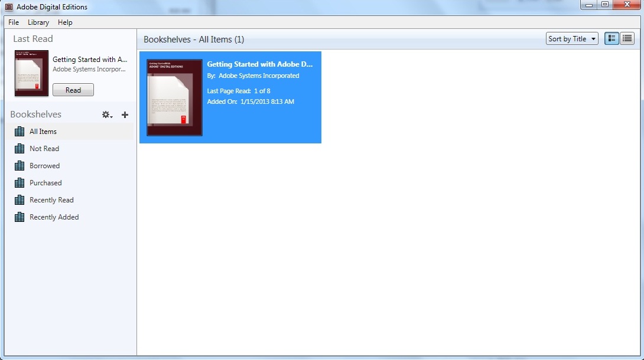Click 'Last Page Read: 1 of 8' text
Image resolution: width=644 pixels, height=360 pixels.
pyautogui.click(x=239, y=91)
